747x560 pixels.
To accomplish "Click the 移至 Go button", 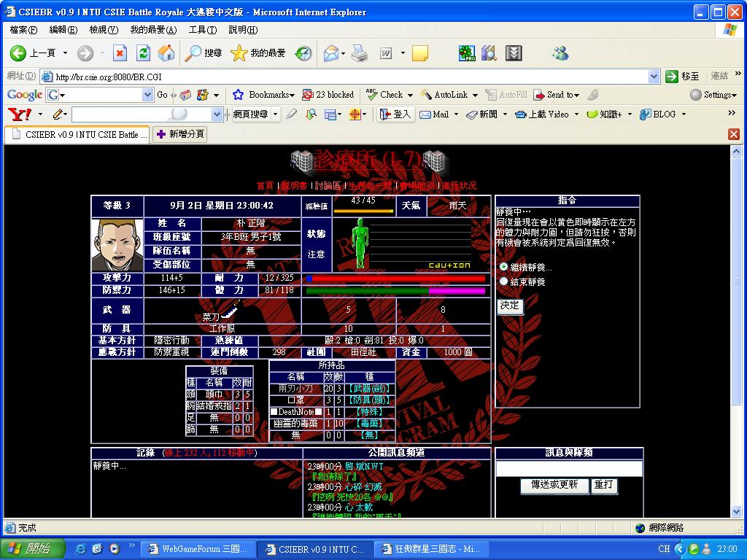I will coord(683,76).
